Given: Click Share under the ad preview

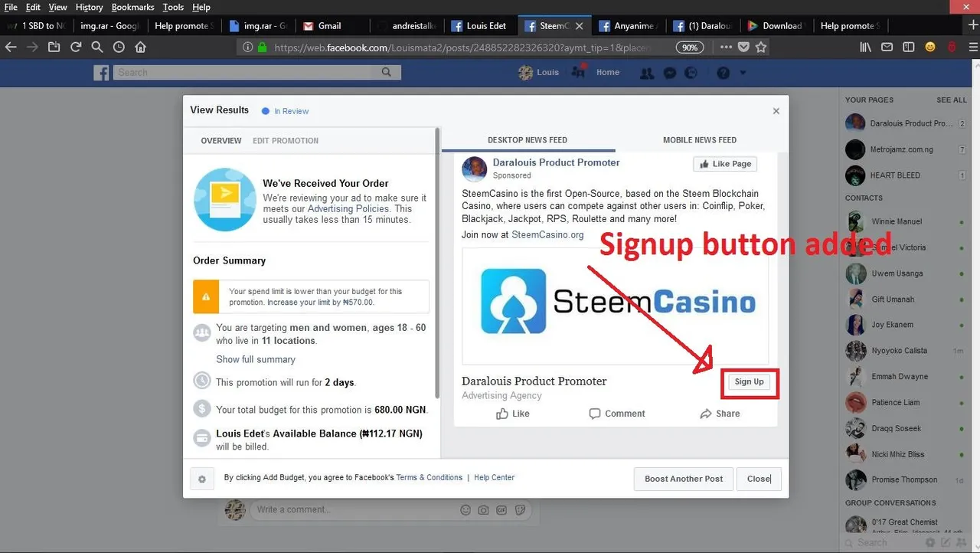Looking at the screenshot, I should (720, 414).
